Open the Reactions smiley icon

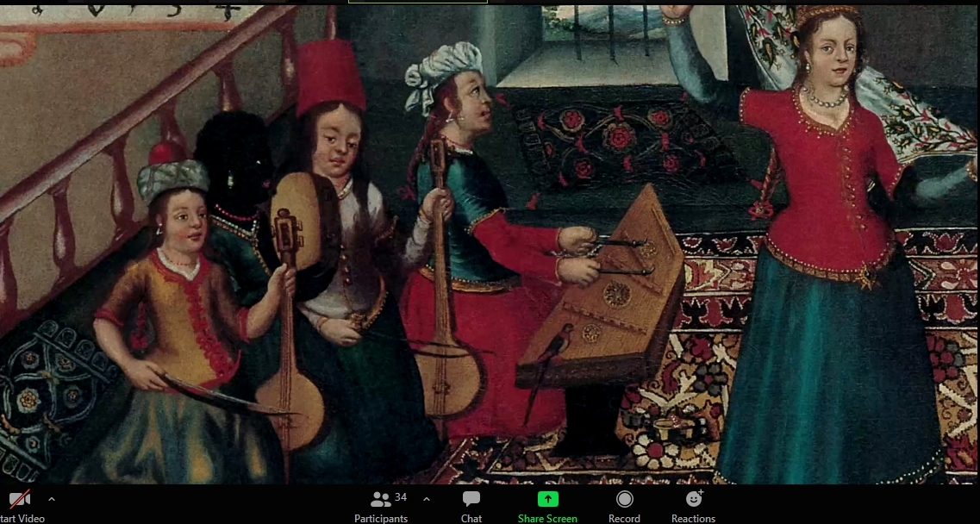click(x=694, y=499)
